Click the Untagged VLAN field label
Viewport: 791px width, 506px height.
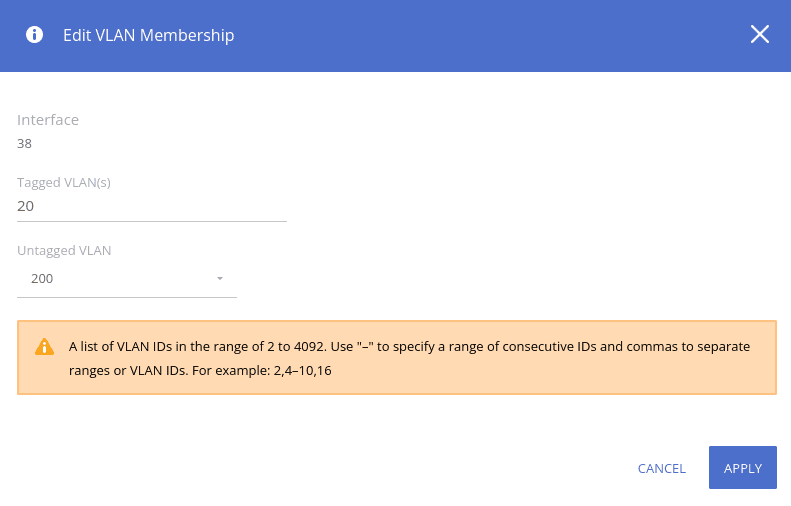tap(64, 251)
